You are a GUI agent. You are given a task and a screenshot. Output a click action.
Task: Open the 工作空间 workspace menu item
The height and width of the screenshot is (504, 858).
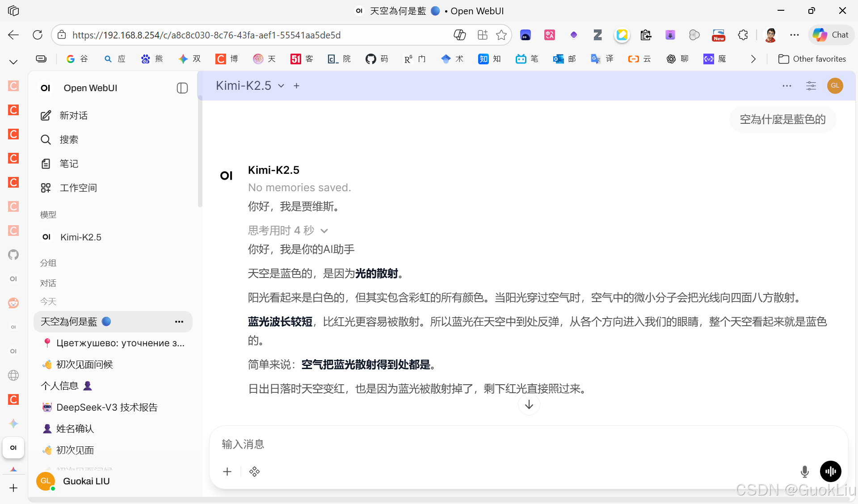[x=78, y=188]
